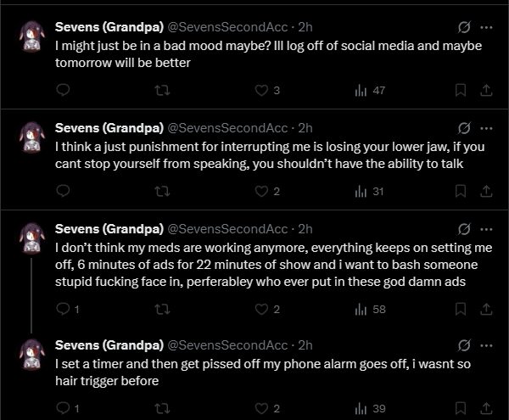Toggle bookmark on the 'hair trigger' tweet
The image size is (509, 420).
click(461, 408)
